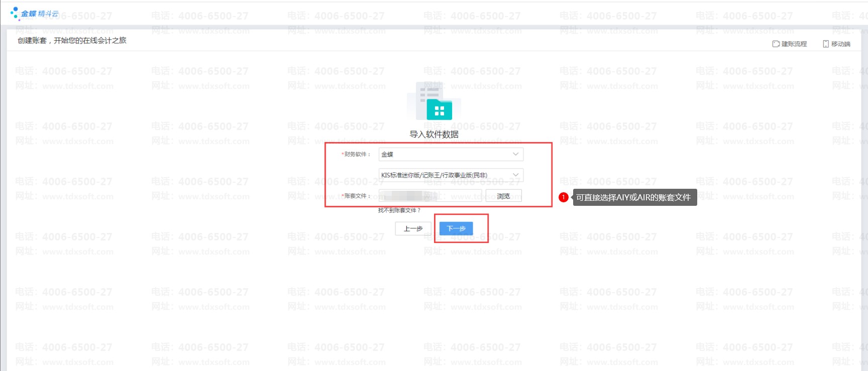Click the 找不到账套文件？ help link
868x371 pixels.
399,210
